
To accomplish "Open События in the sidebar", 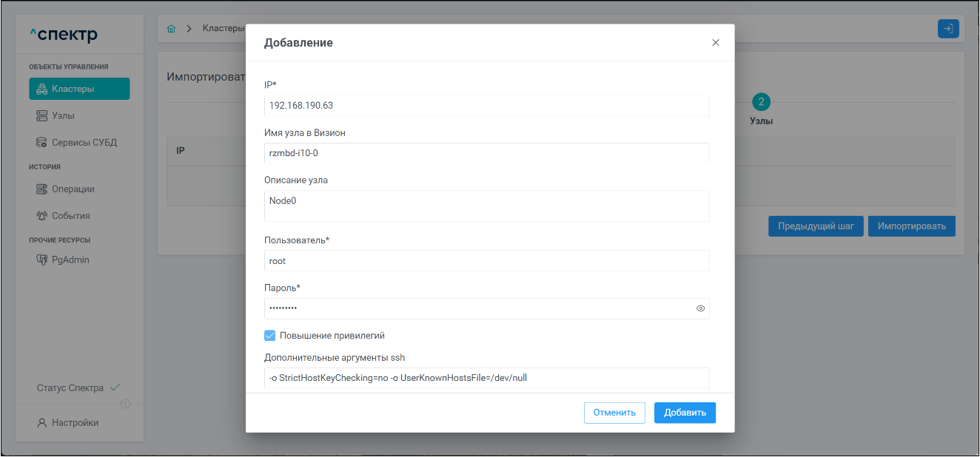I will pos(70,216).
